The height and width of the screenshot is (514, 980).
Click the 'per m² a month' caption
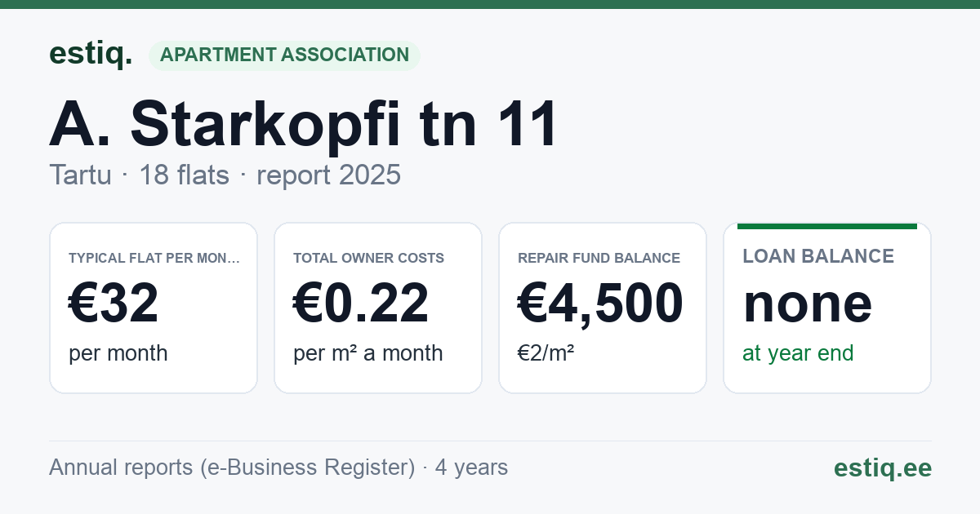tap(367, 353)
